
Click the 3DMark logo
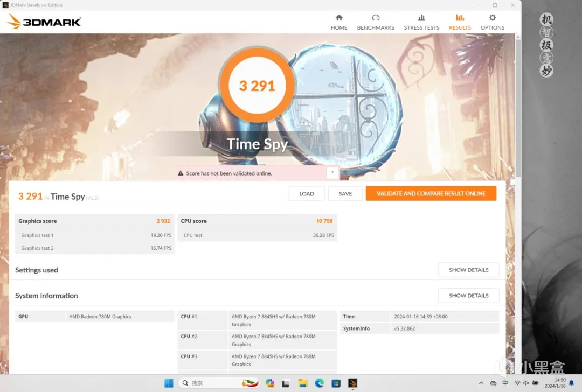coord(44,22)
